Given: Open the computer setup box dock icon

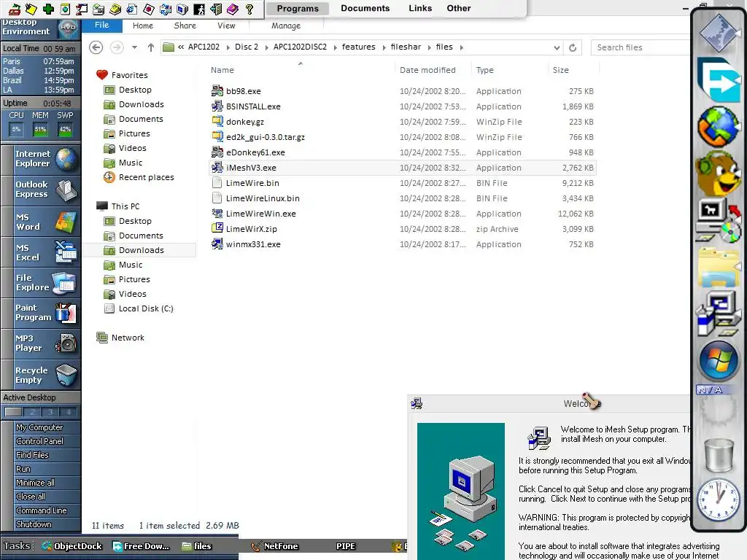Looking at the screenshot, I should (x=719, y=314).
